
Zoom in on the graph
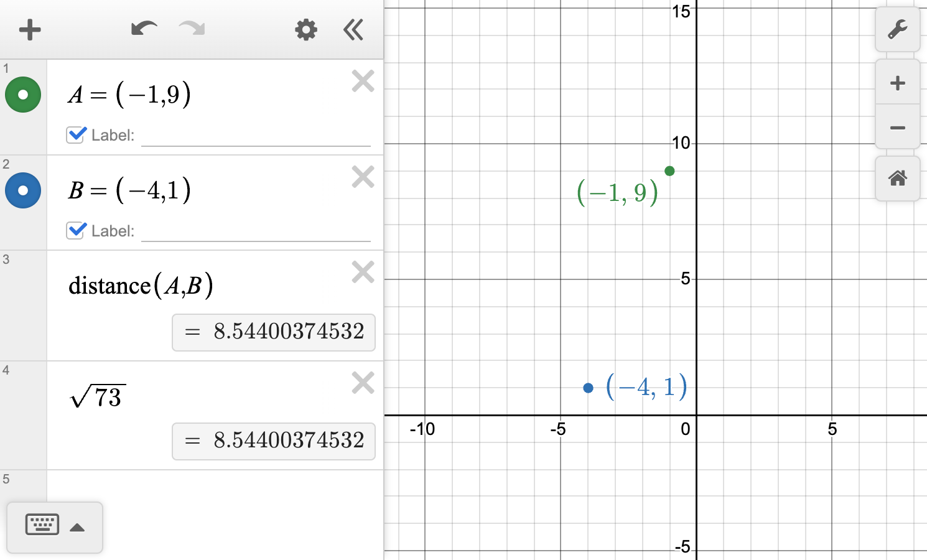coord(898,82)
